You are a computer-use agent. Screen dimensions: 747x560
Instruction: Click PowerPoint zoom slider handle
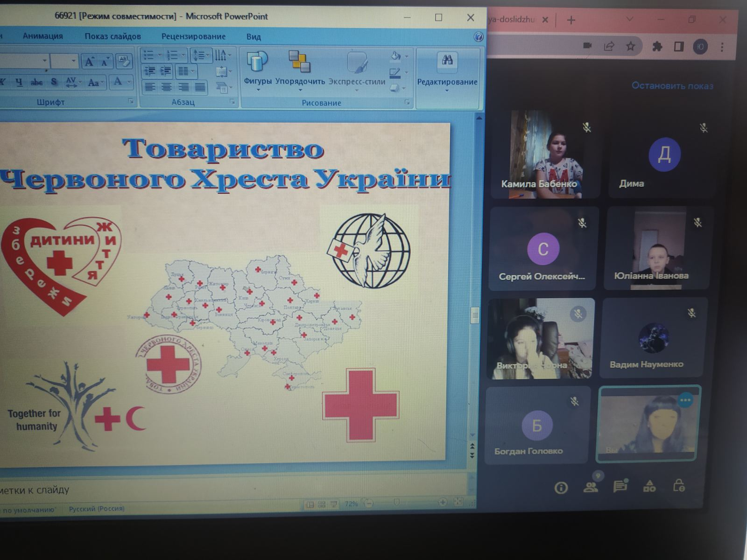click(396, 503)
